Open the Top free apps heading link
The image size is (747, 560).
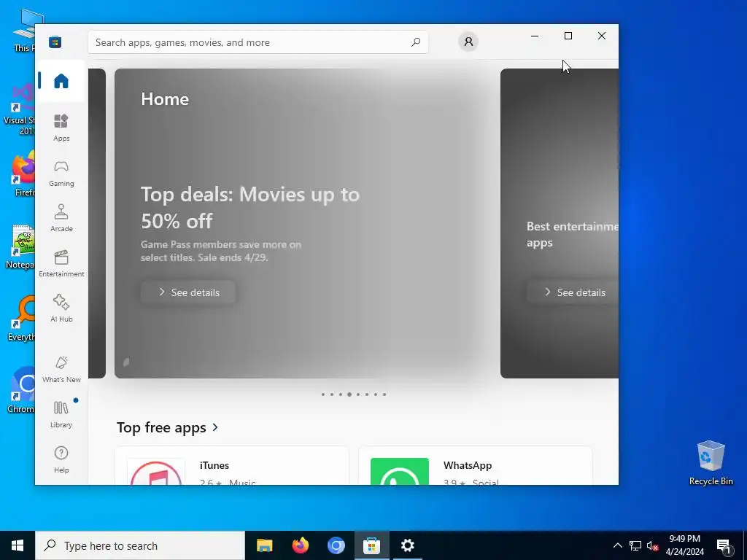(167, 427)
